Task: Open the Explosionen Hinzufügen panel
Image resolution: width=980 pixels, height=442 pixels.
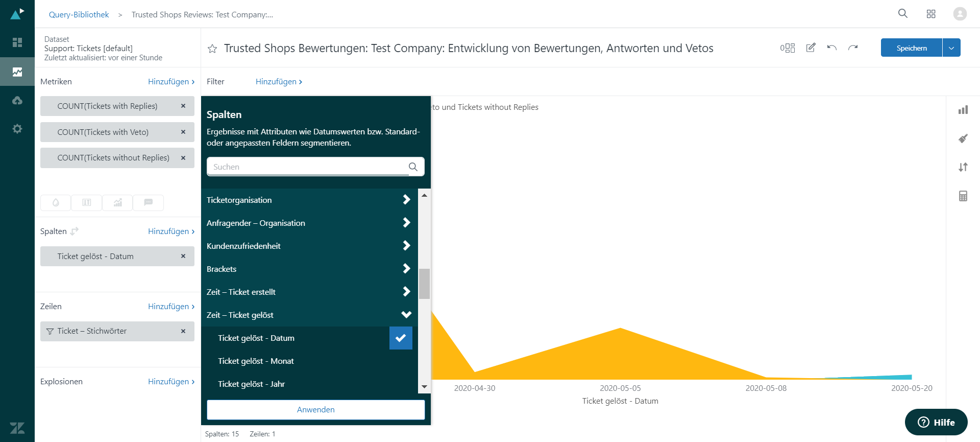Action: point(171,381)
